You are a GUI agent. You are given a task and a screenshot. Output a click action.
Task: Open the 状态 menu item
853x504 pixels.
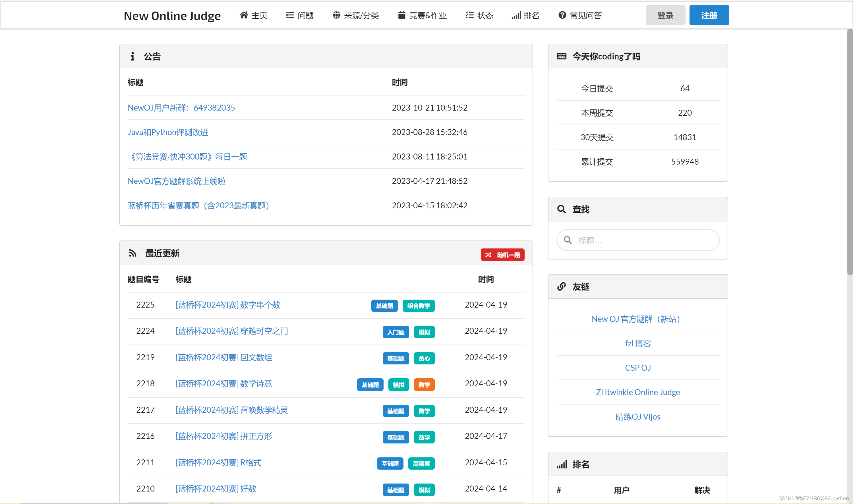coord(479,15)
